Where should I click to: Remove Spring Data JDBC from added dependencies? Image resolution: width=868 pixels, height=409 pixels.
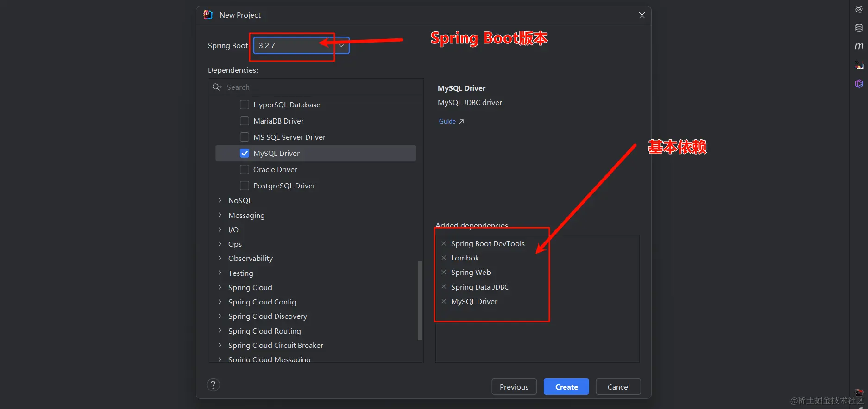pyautogui.click(x=444, y=287)
